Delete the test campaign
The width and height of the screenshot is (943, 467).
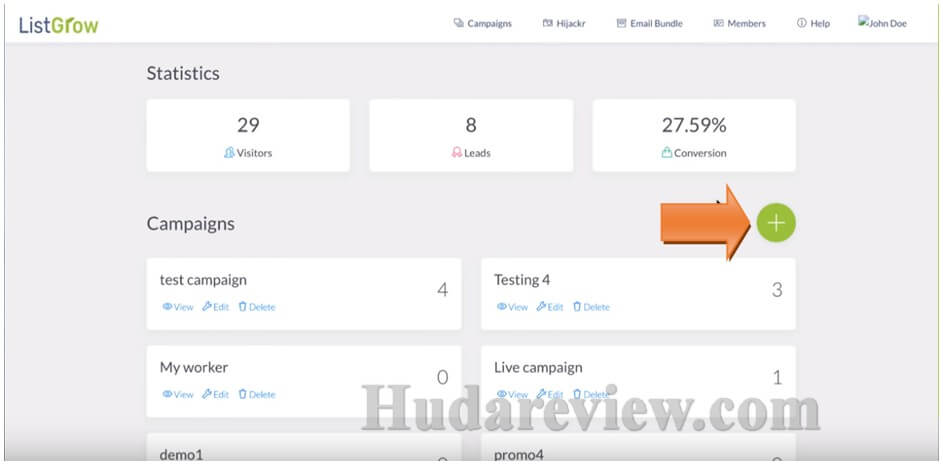click(x=257, y=307)
